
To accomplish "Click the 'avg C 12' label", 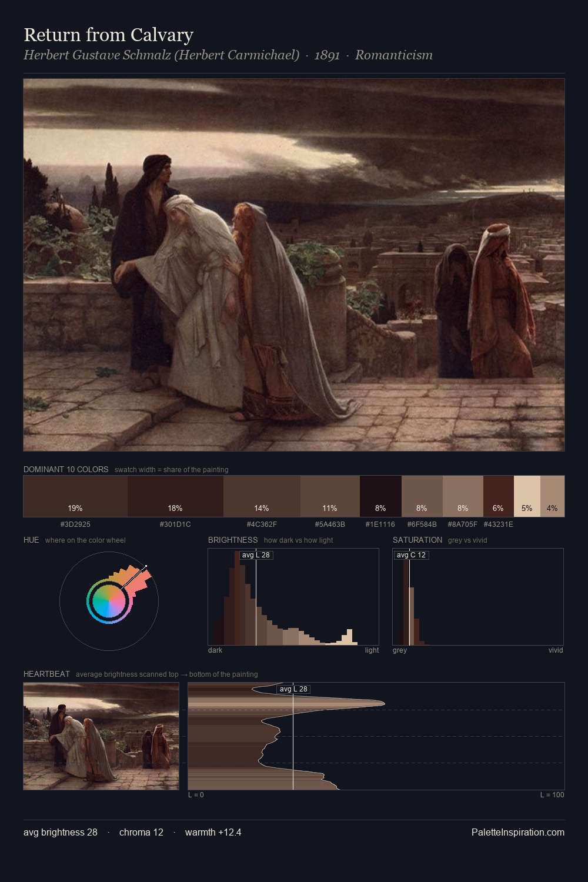I will coord(411,555).
